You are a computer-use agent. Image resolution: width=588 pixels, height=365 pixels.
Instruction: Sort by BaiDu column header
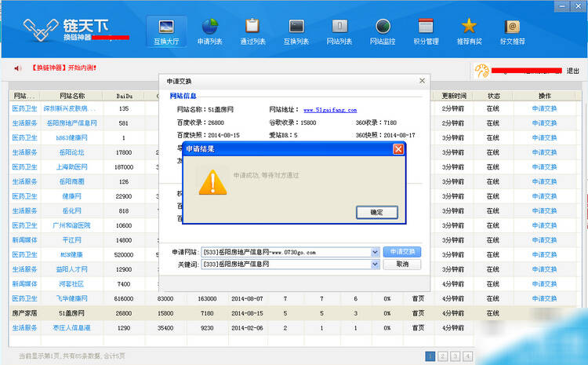tap(124, 96)
